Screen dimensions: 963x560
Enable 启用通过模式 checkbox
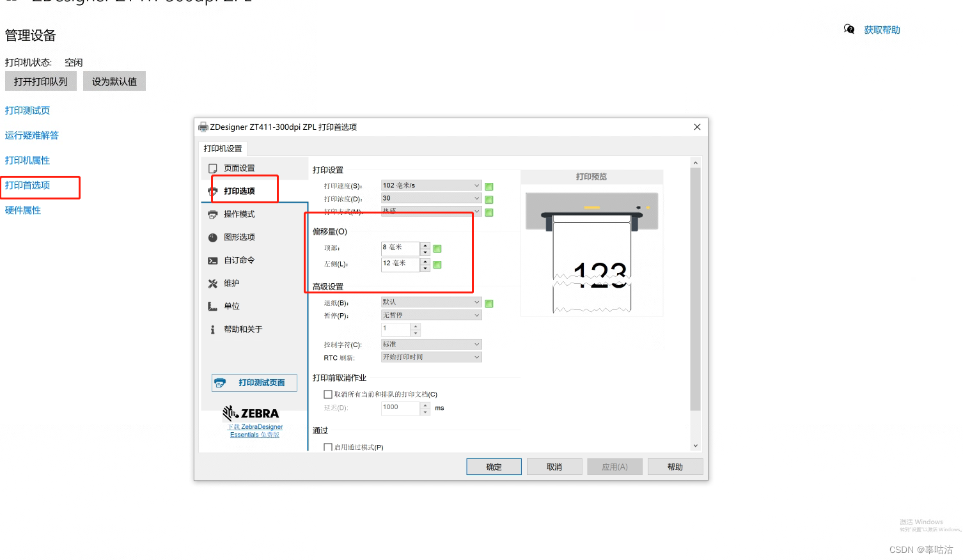pos(328,447)
